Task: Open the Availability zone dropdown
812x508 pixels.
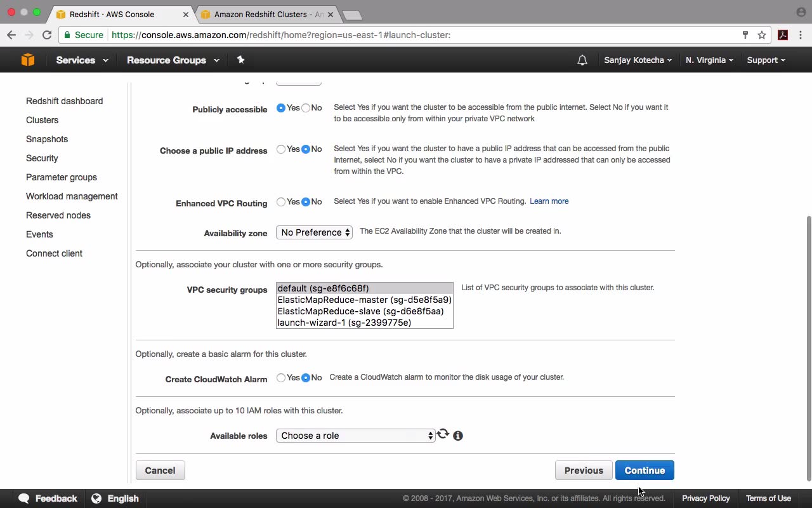Action: coord(314,232)
